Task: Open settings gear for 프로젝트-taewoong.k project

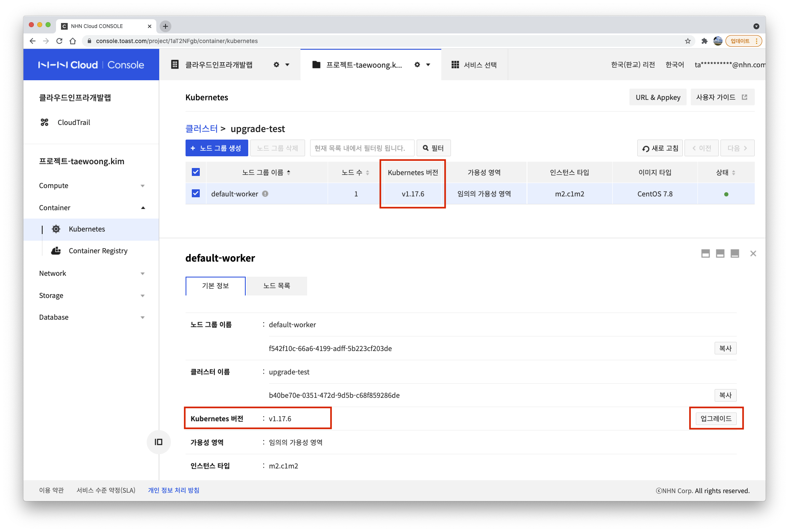Action: [x=417, y=65]
